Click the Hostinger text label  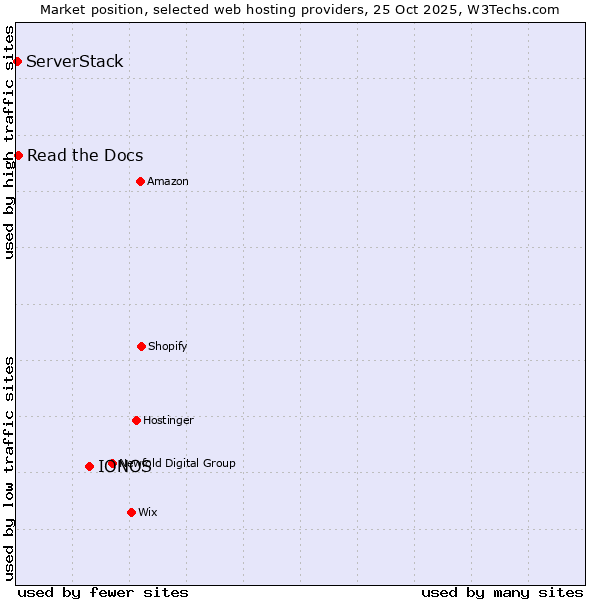tap(168, 420)
